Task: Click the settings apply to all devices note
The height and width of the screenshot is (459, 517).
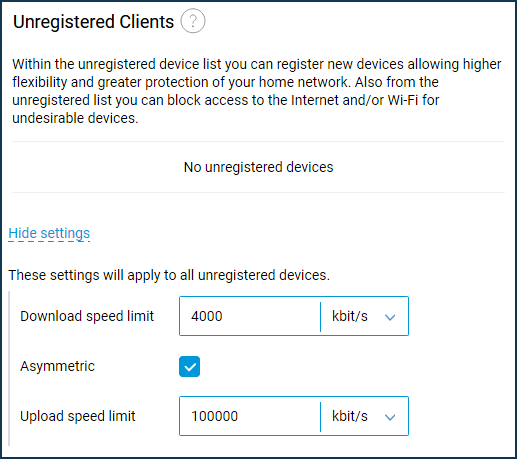Action: (169, 275)
